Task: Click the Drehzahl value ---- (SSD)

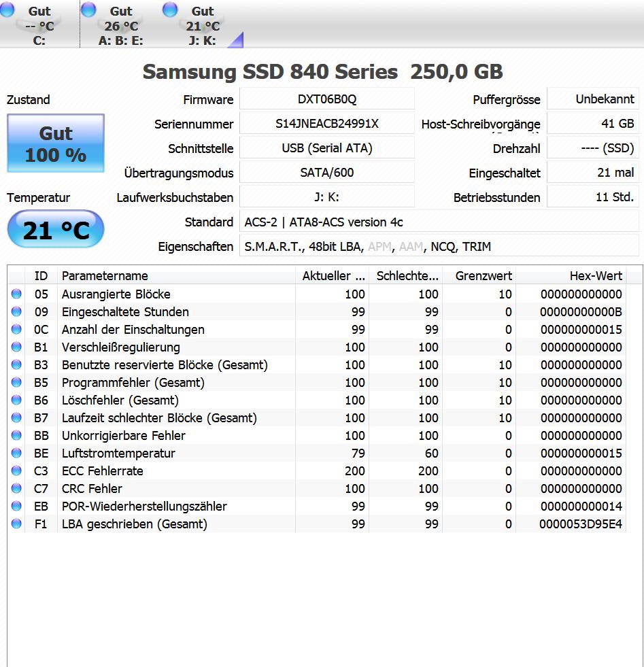Action: (592, 148)
